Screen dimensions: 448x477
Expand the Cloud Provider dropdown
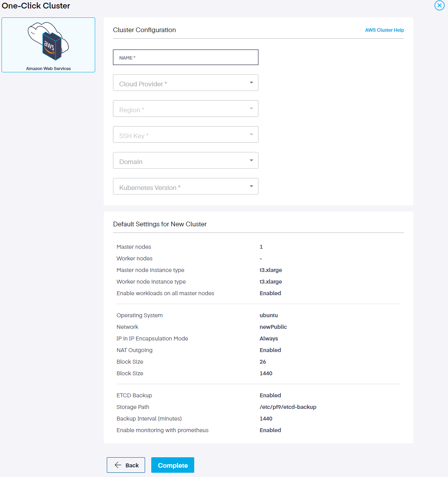pos(185,83)
